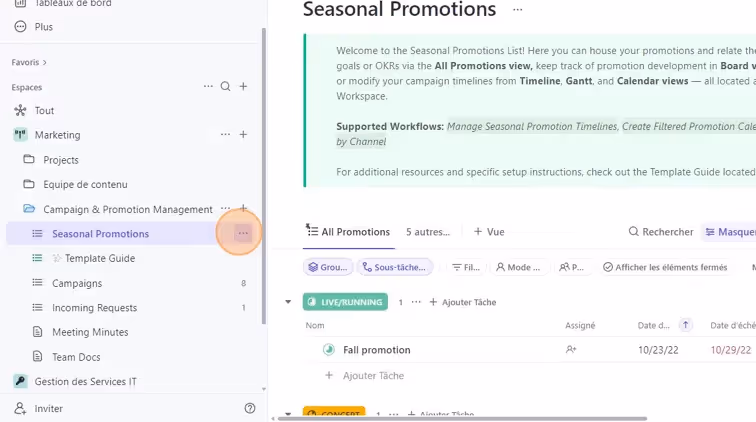Toggle the Sous-tâches filter pill
The width and height of the screenshot is (756, 422).
396,267
